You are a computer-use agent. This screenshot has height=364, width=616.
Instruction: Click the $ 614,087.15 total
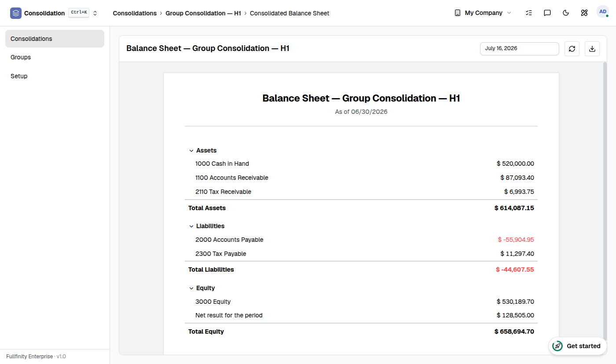coord(514,208)
